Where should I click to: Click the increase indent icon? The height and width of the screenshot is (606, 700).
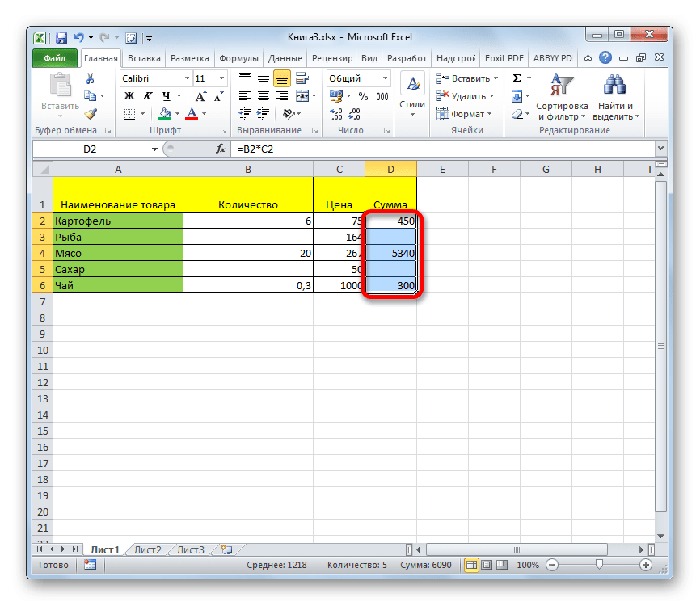[263, 114]
